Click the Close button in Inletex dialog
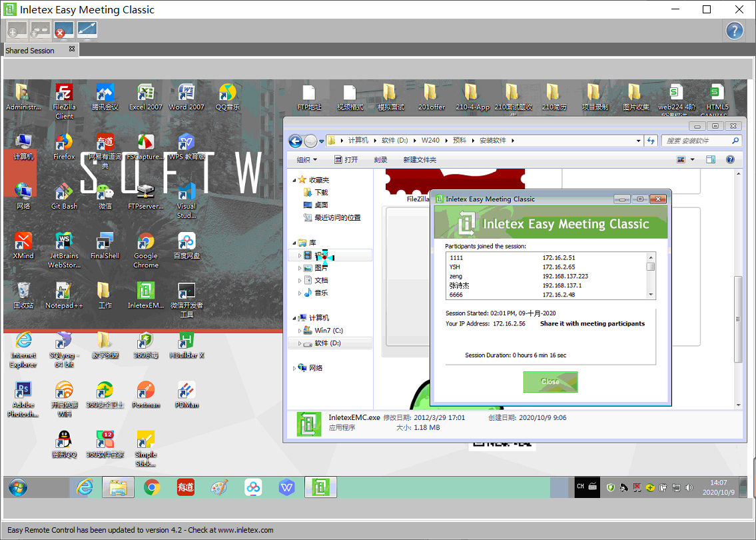Screen dimensions: 756x540 coord(550,382)
